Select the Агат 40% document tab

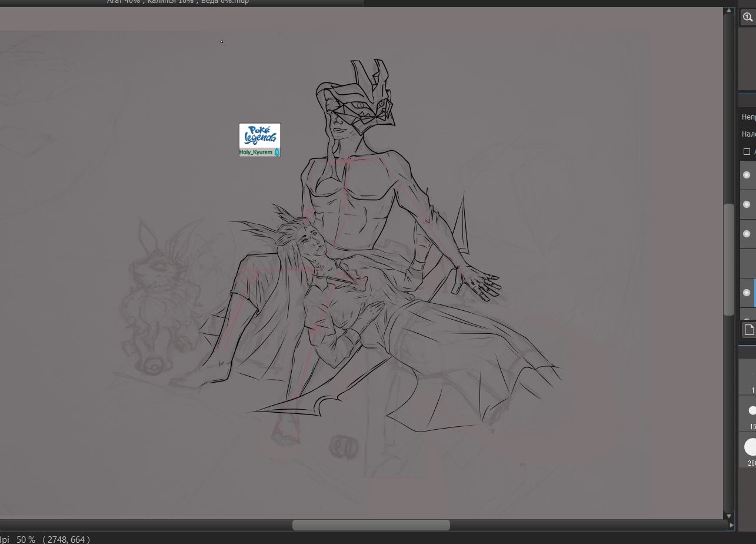click(182, 2)
